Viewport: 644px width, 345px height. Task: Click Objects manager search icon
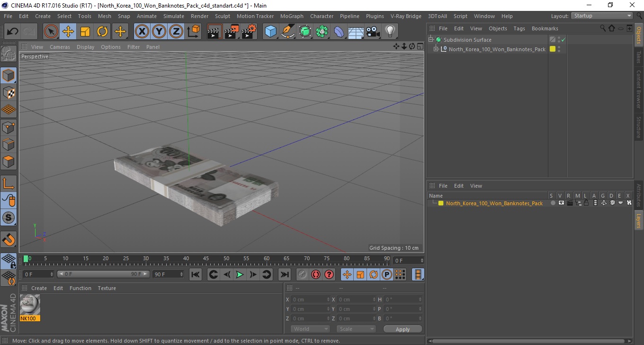[x=603, y=28]
